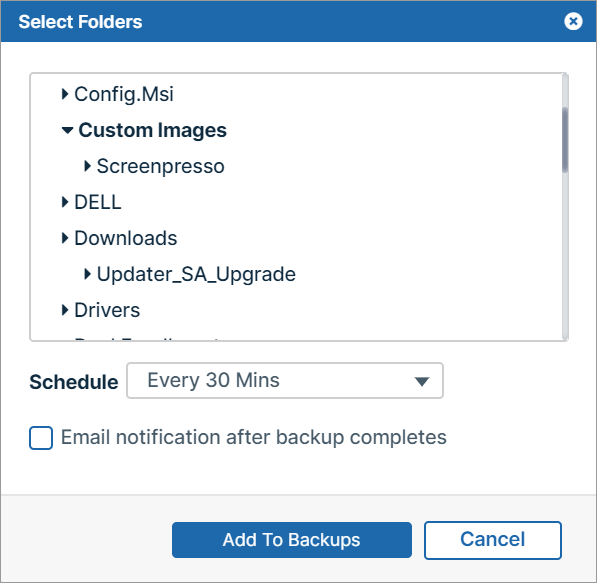
Task: Expand the Downloads folder arrow
Action: pyautogui.click(x=65, y=238)
